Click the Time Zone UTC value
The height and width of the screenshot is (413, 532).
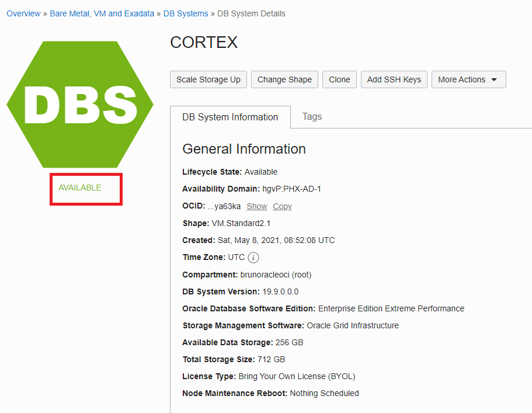(236, 257)
